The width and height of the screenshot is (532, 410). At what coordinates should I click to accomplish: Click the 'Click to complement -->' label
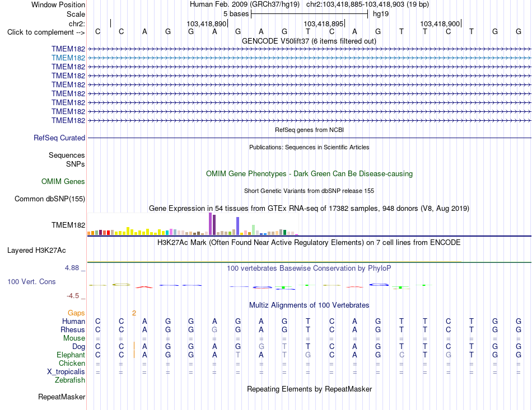[46, 32]
